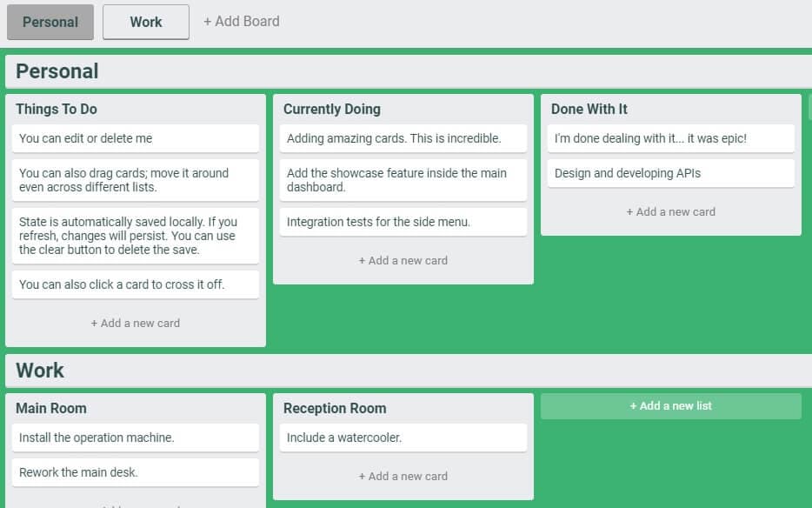812x508 pixels.
Task: Click the 'I'm done dealing with it' card
Action: coord(671,138)
